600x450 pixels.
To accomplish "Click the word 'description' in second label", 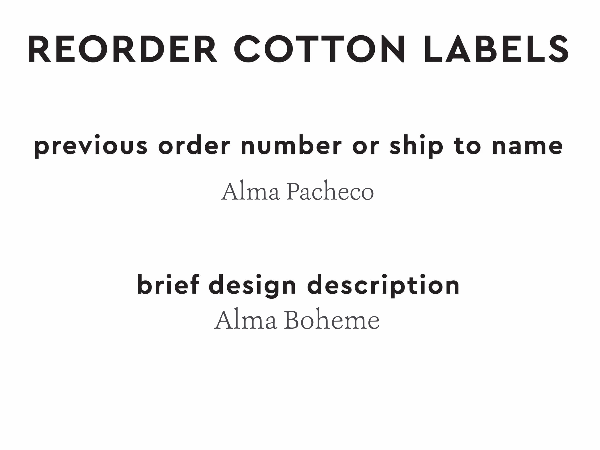I will (x=383, y=285).
